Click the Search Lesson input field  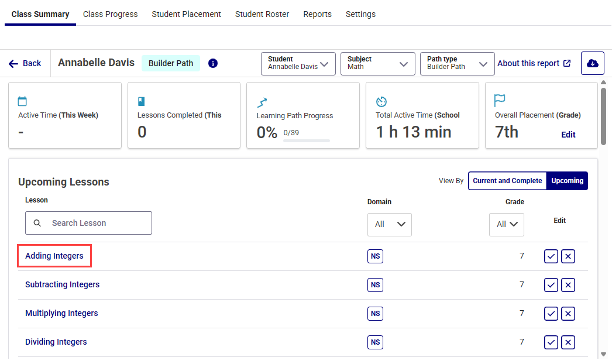(88, 223)
